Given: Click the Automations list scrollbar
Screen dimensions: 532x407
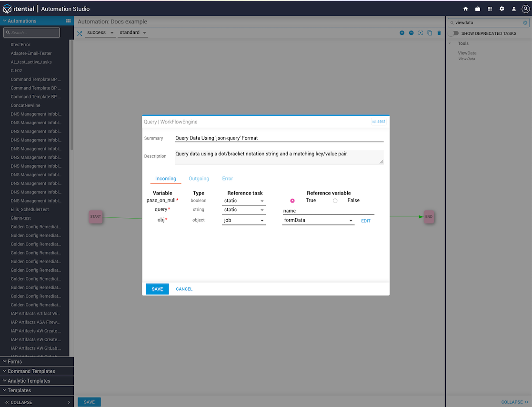Looking at the screenshot, I should click(71, 95).
